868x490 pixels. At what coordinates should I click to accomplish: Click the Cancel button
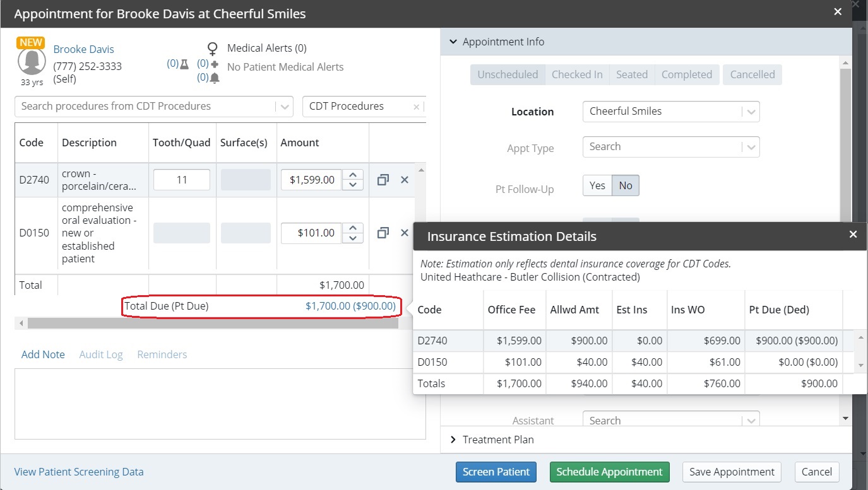(x=817, y=472)
